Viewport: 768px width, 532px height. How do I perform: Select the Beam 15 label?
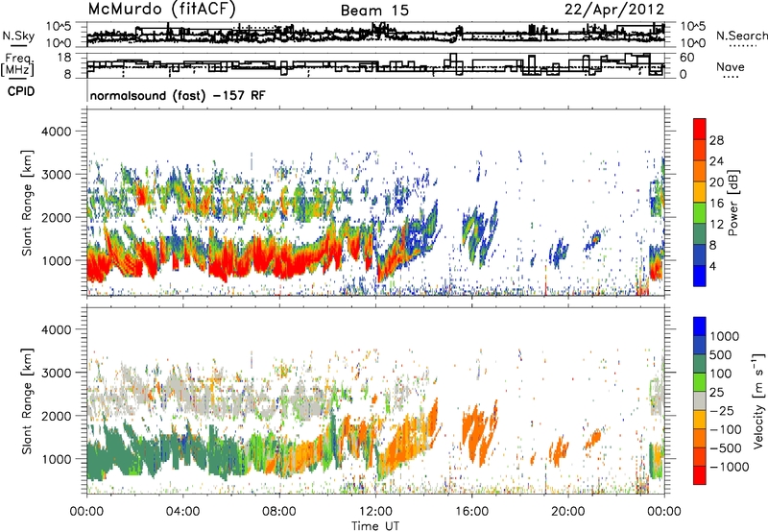point(374,11)
